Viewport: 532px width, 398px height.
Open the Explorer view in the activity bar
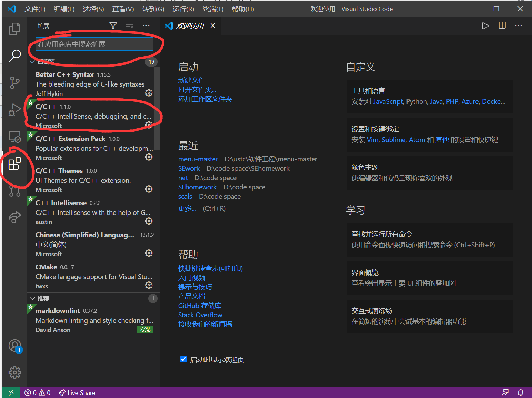pos(14,29)
